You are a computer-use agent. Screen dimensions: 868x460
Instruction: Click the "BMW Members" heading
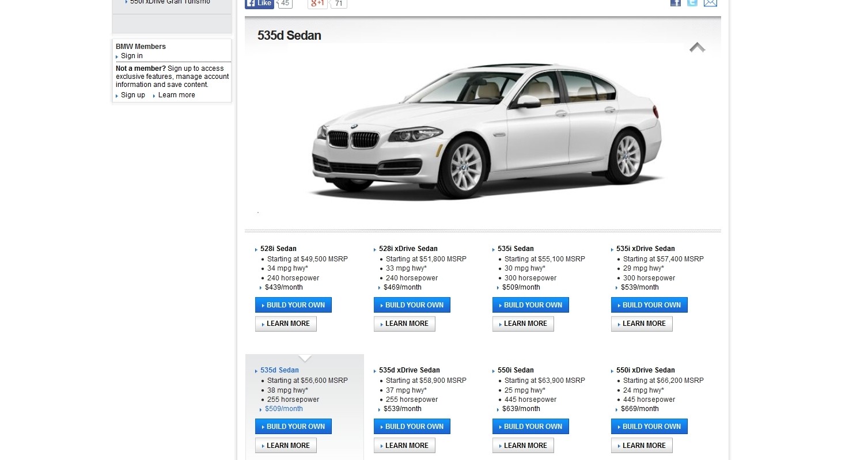[x=141, y=47]
